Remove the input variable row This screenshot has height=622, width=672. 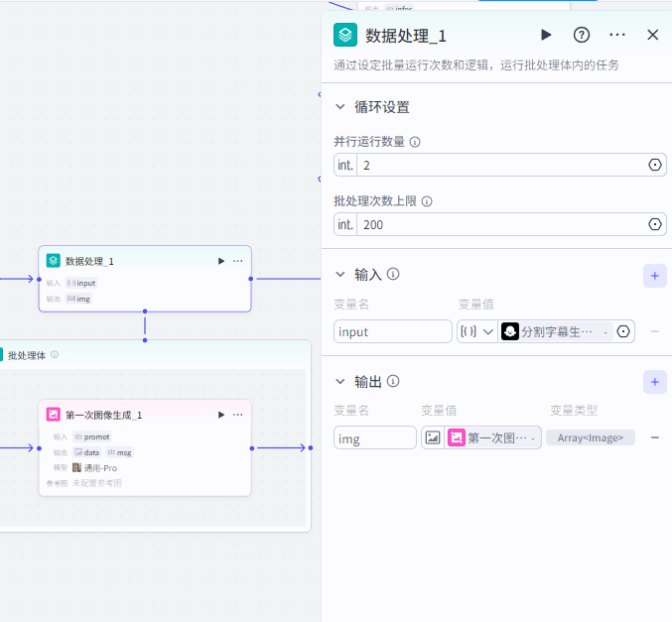click(x=654, y=331)
